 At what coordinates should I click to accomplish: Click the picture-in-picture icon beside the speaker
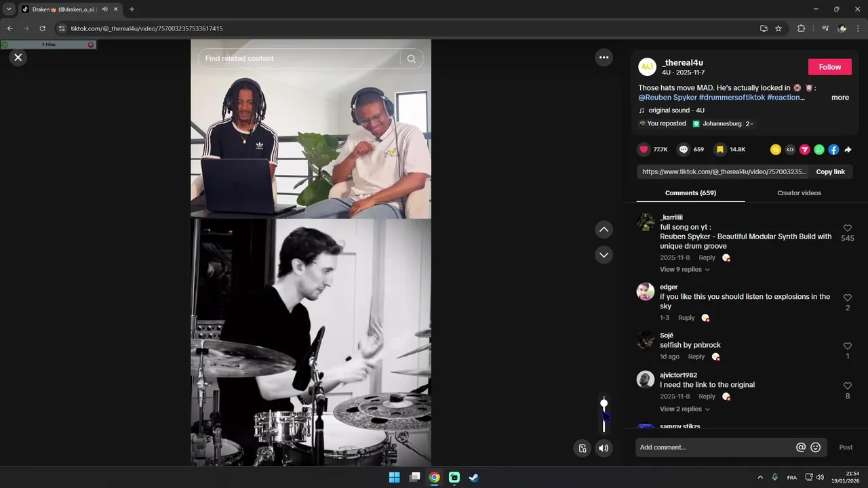pyautogui.click(x=582, y=448)
